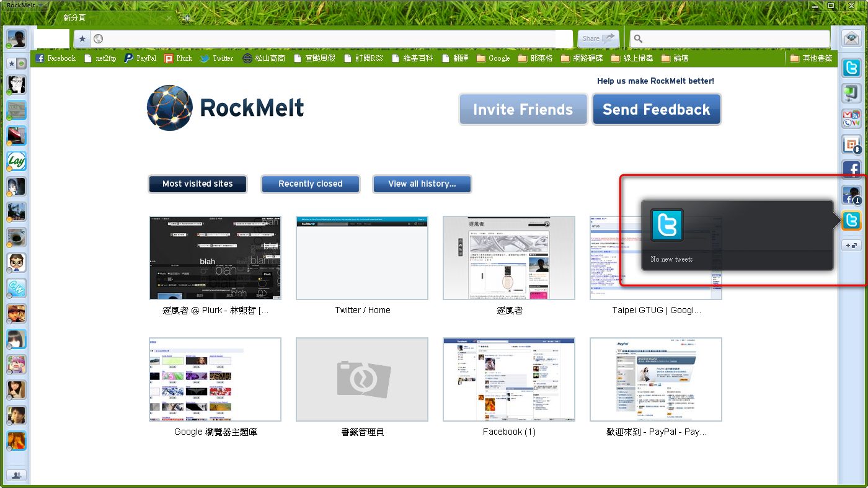868x488 pixels.
Task: Expand the 其他書籤 folder
Action: [812, 58]
